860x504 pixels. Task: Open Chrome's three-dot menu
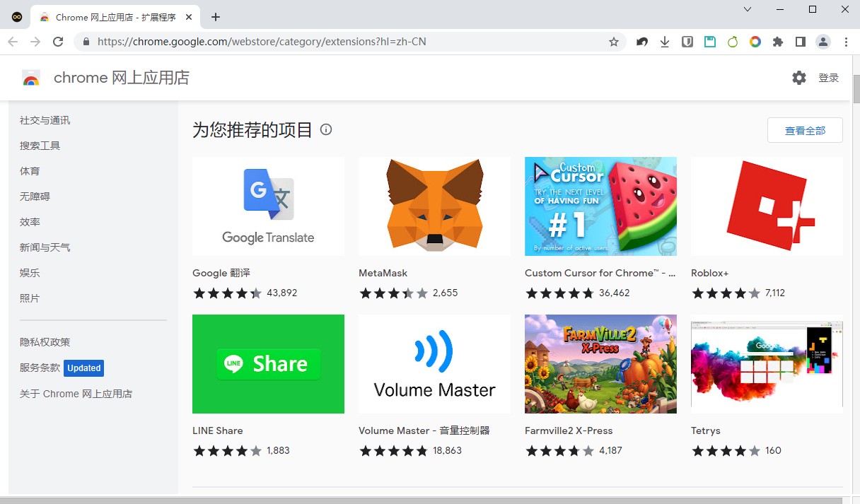846,42
